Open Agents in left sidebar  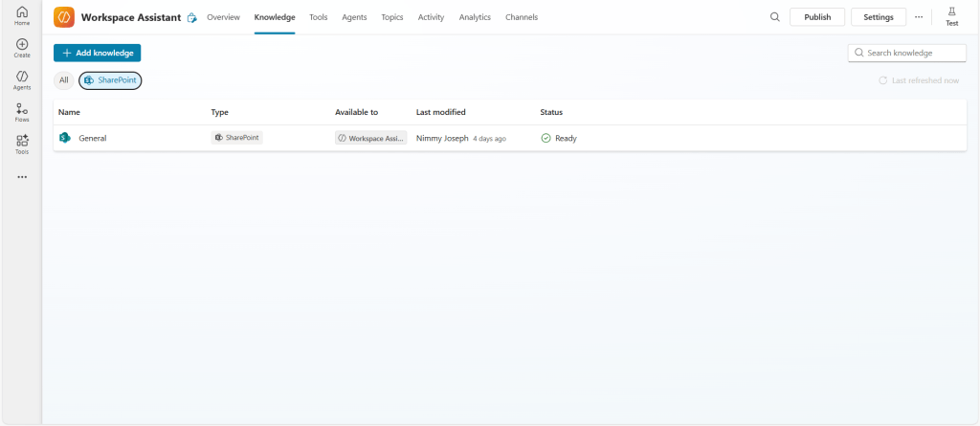22,79
